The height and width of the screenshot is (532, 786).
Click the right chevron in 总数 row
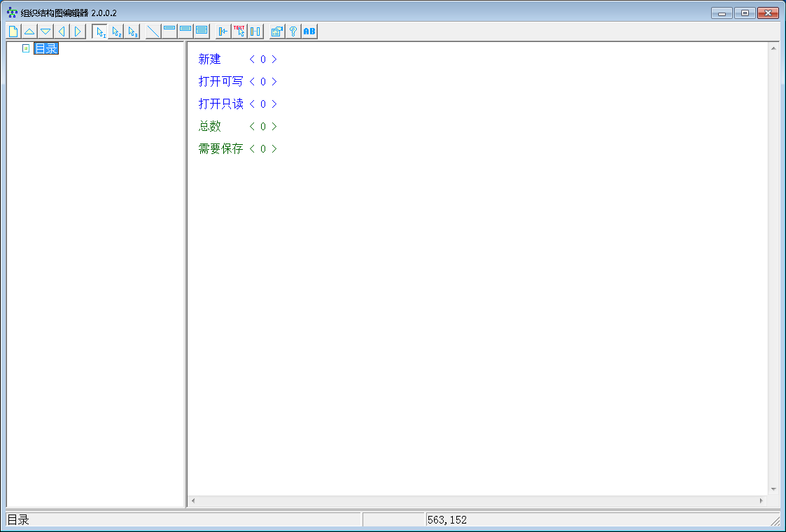tap(274, 127)
